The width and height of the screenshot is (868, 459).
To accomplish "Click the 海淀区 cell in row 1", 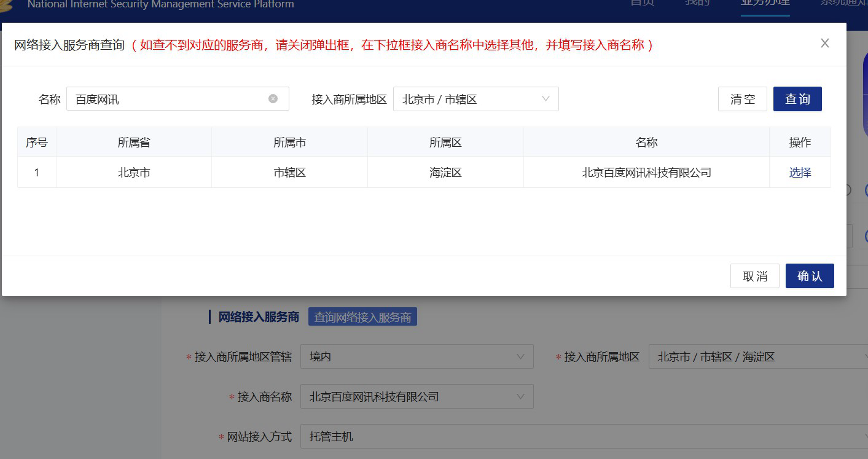I will [445, 173].
